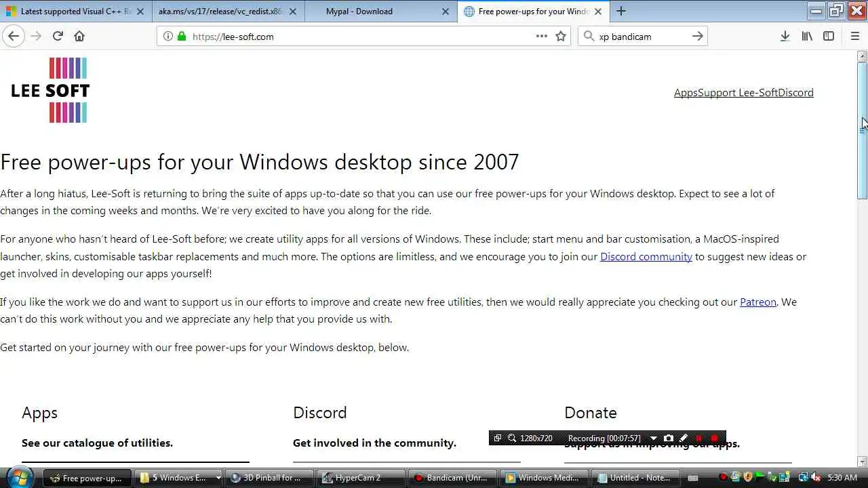The image size is (868, 488).
Task: Click 'Get involved in the community.' text
Action: 374,443
